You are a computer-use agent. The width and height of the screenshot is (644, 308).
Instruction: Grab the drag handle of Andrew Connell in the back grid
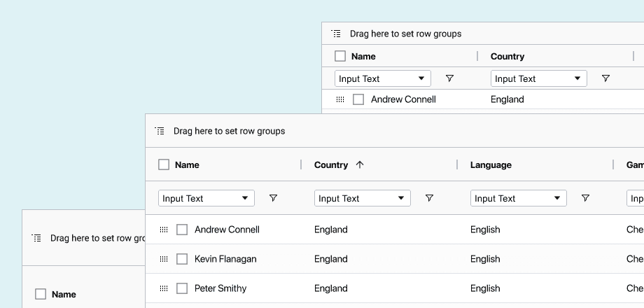340,99
